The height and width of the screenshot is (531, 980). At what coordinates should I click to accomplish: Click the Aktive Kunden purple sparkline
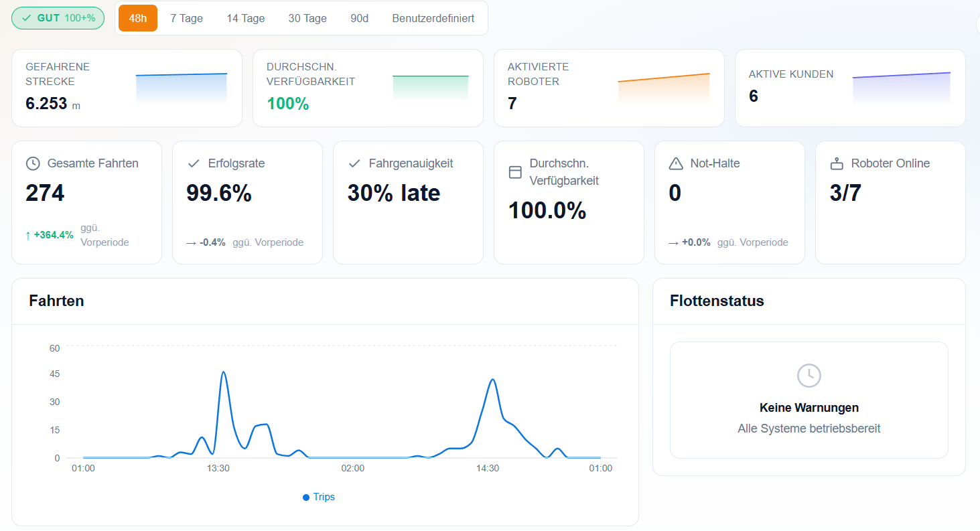pos(902,88)
